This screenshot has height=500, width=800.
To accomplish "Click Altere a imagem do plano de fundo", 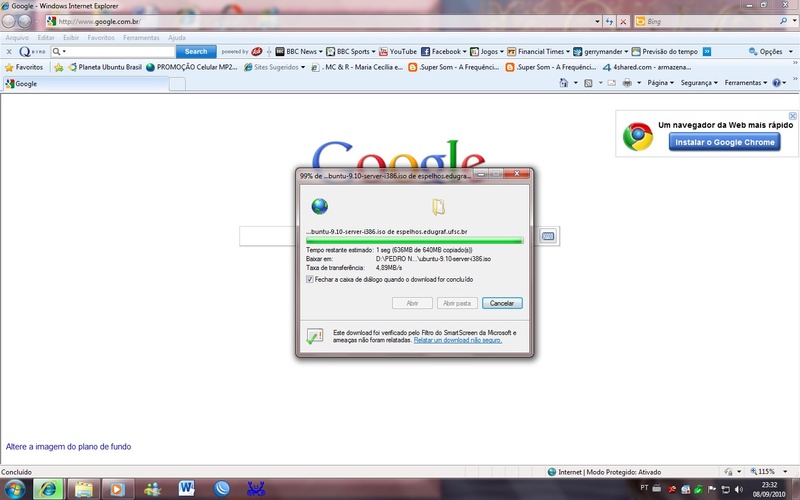I will [68, 446].
